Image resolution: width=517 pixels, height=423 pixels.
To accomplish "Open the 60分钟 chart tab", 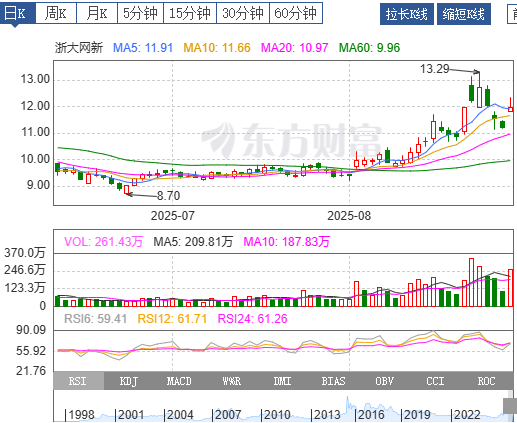I will click(x=296, y=13).
